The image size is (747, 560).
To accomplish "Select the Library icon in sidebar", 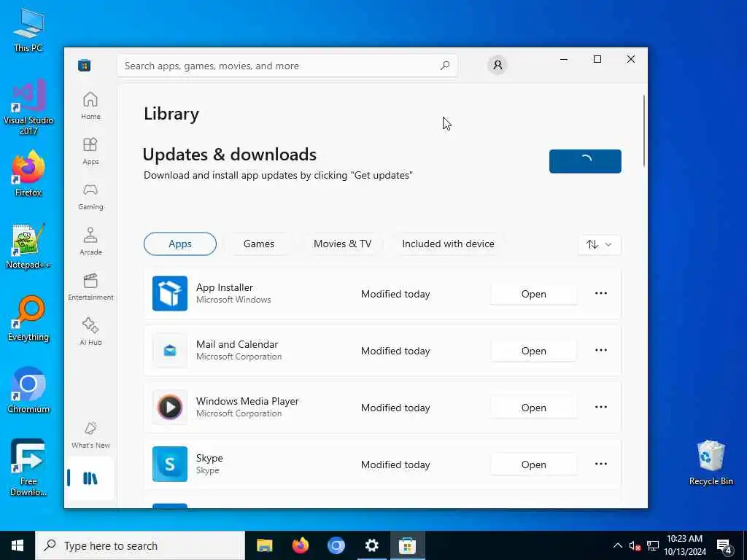I will coord(90,478).
